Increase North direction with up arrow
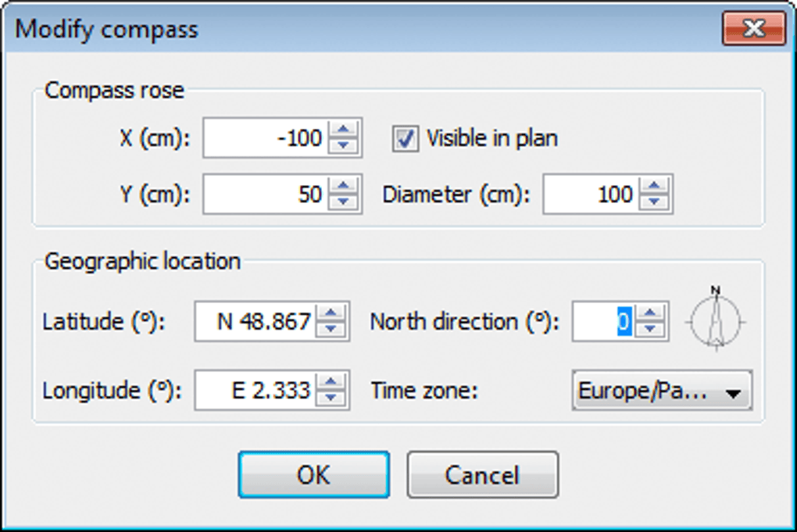This screenshot has height=532, width=797. pyautogui.click(x=649, y=313)
